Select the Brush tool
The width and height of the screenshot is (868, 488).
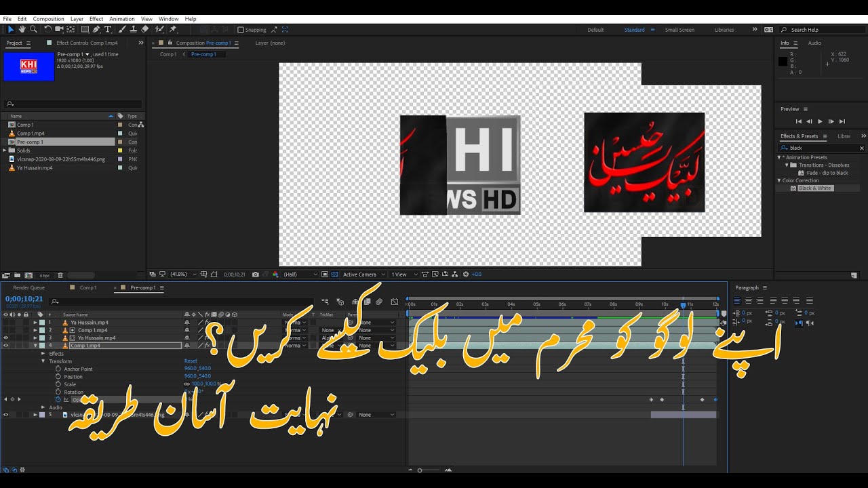(x=122, y=29)
